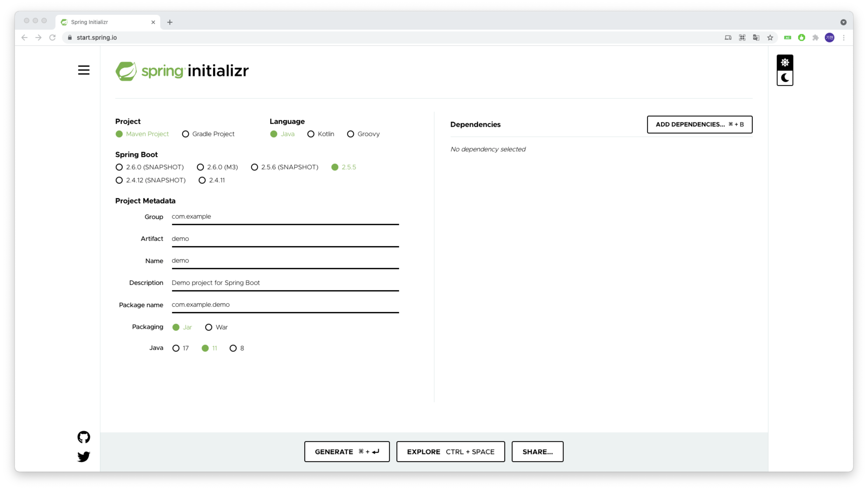Click the translate page icon

click(756, 37)
